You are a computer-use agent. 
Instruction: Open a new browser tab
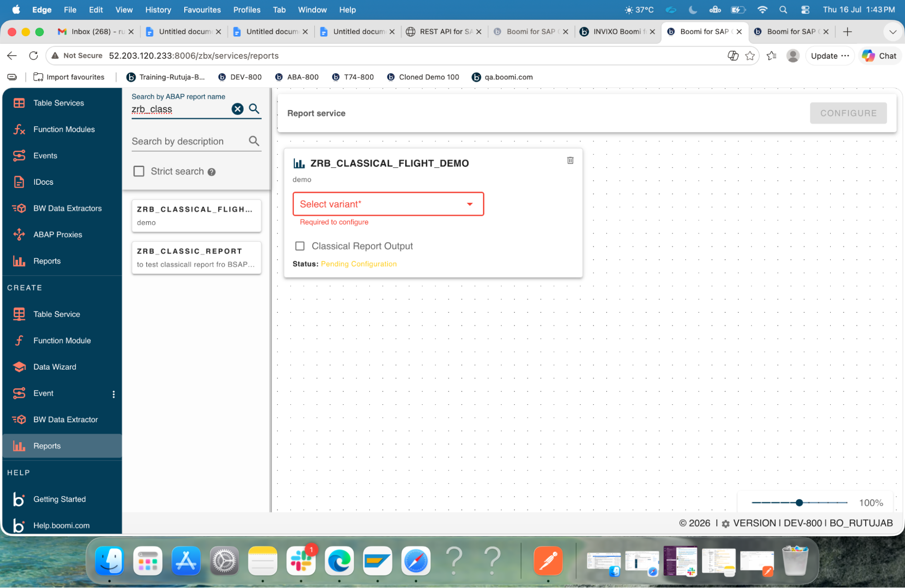848,32
